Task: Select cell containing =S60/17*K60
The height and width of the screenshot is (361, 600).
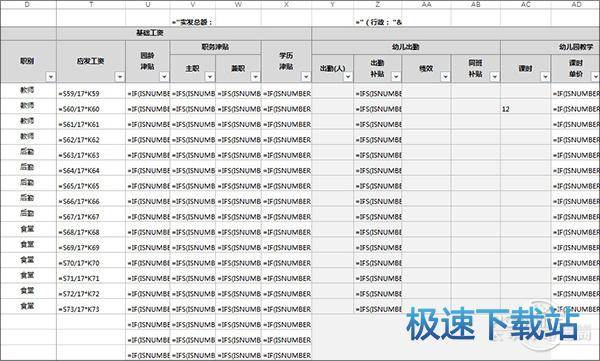Action: 91,106
